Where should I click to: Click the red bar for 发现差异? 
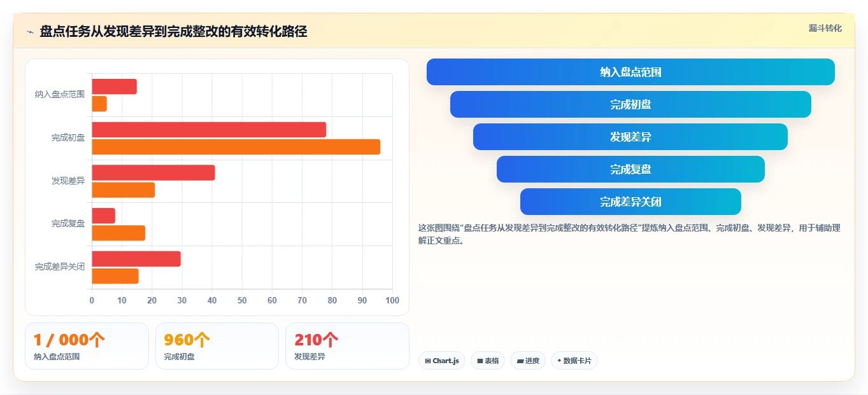[x=153, y=172]
